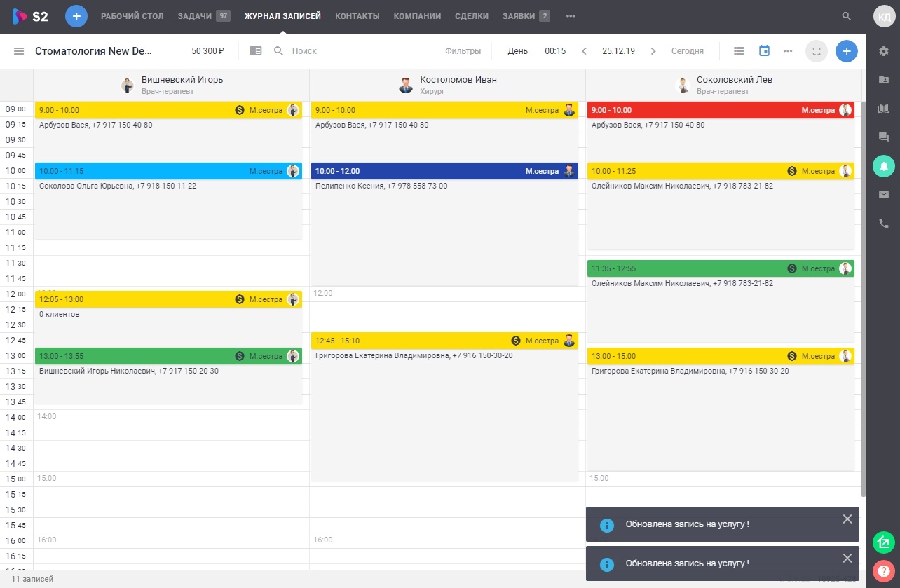The image size is (900, 588).
Task: Open the hamburger menu beside Стоматология title
Action: (19, 51)
